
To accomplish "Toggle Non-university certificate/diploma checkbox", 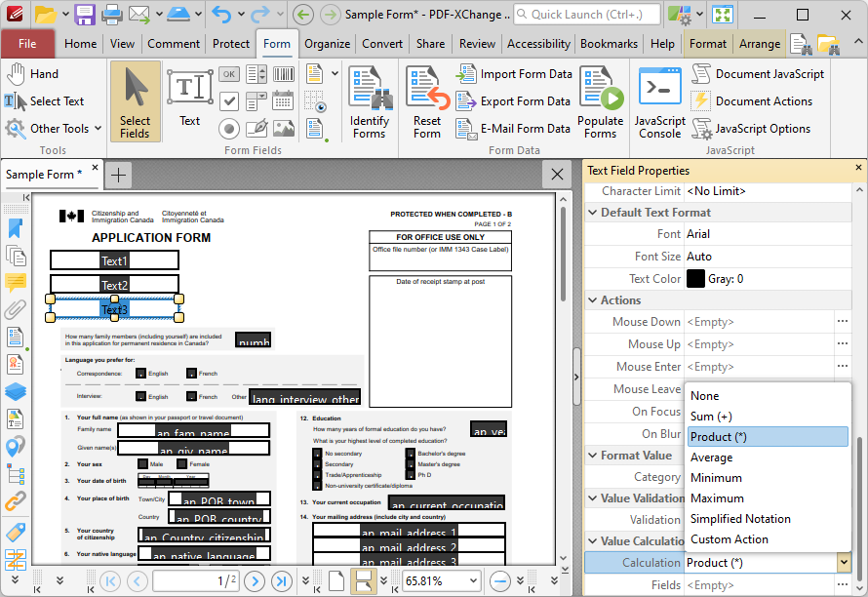I will pos(317,486).
